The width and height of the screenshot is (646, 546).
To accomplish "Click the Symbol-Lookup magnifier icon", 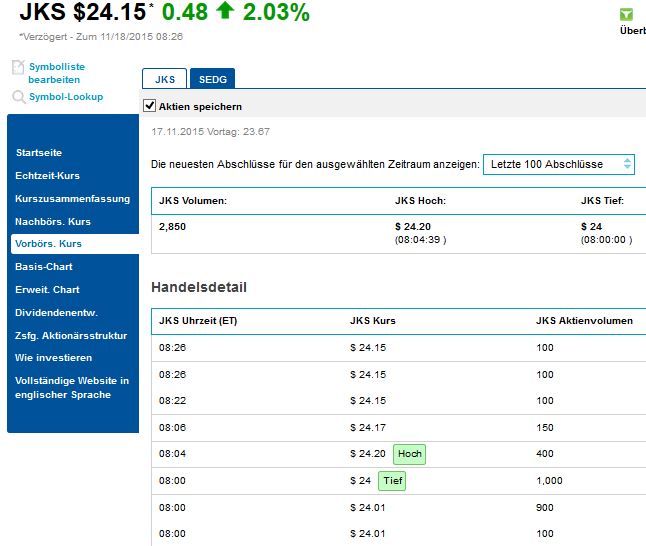I will tap(19, 97).
